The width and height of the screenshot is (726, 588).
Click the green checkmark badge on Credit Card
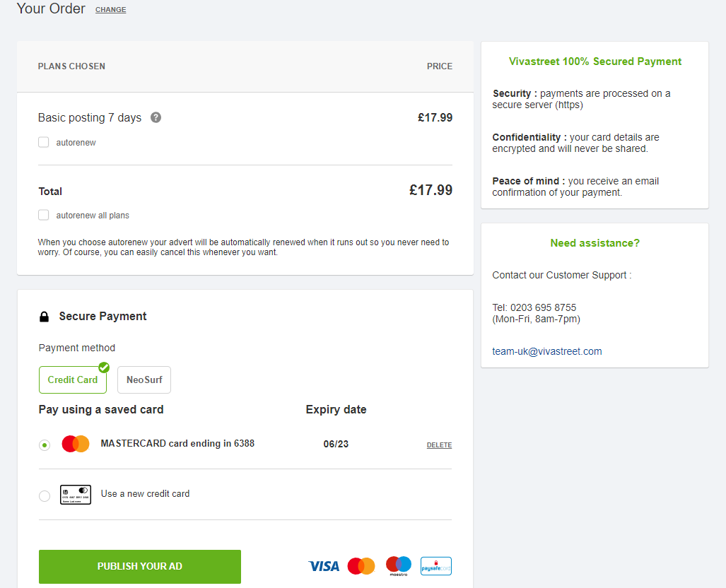tap(104, 367)
